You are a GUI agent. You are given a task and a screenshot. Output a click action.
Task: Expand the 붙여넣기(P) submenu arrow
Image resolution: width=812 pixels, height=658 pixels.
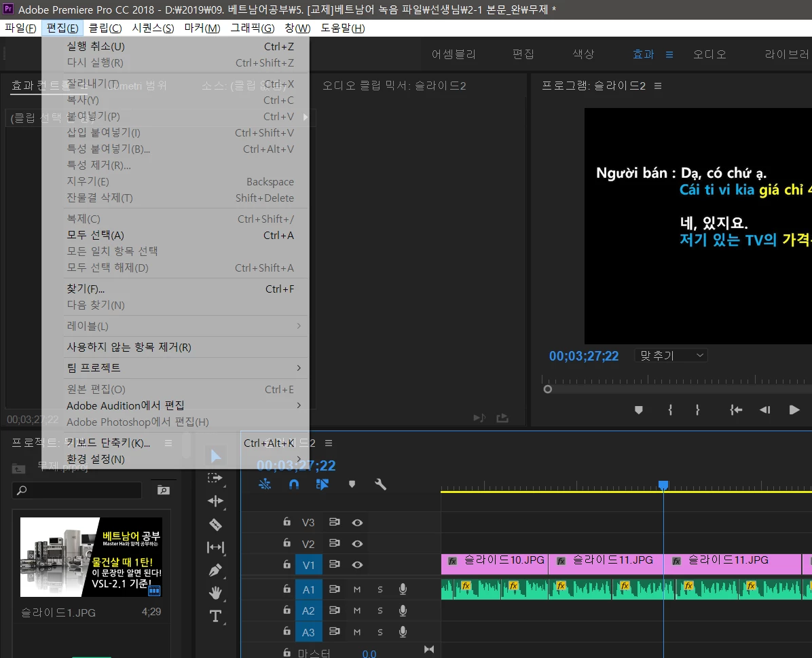pos(306,117)
